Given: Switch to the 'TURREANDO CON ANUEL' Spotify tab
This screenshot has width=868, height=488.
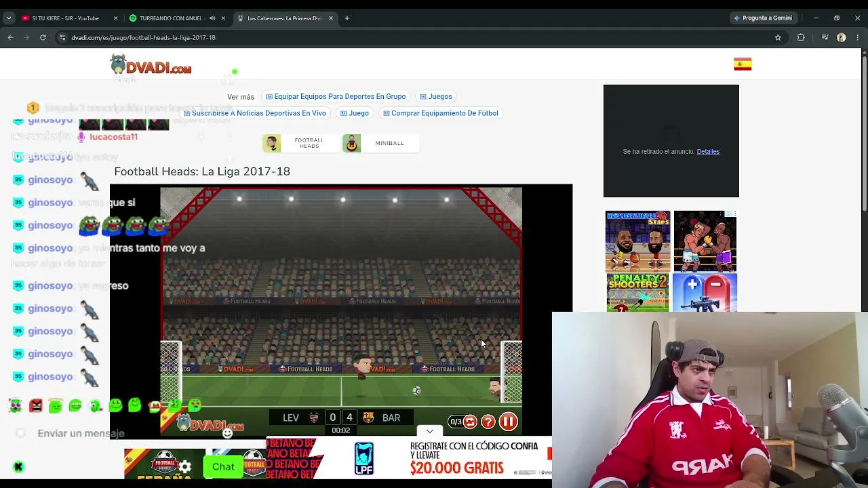Looking at the screenshot, I should click(x=170, y=18).
